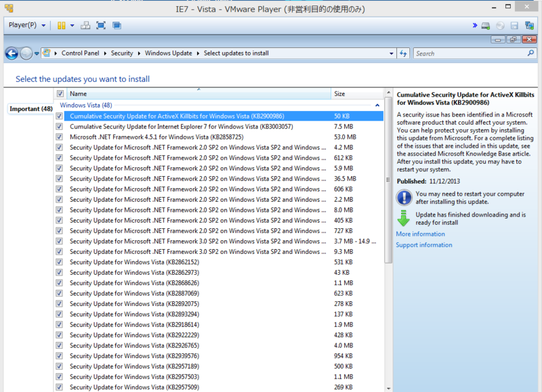The height and width of the screenshot is (392, 542).
Task: Click the hard disk device icon
Action: (x=486, y=26)
